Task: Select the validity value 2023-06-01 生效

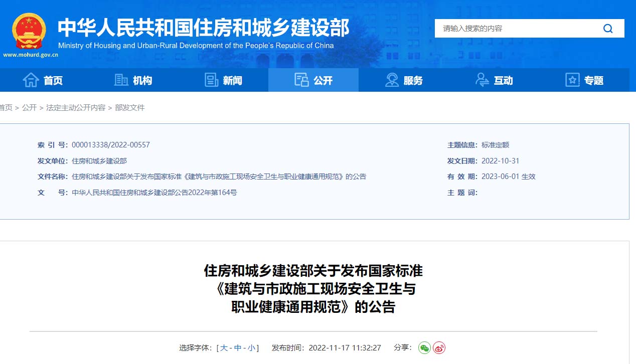Action: pos(509,176)
